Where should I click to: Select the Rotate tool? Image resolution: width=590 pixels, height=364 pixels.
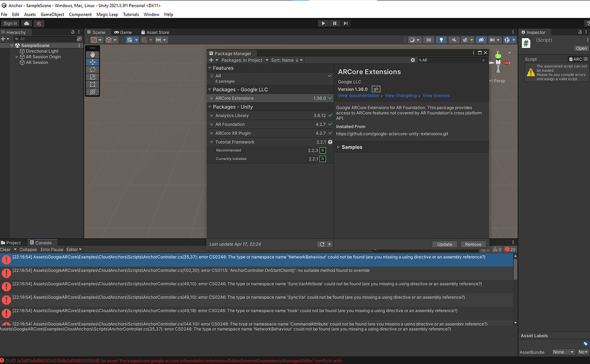[91, 69]
